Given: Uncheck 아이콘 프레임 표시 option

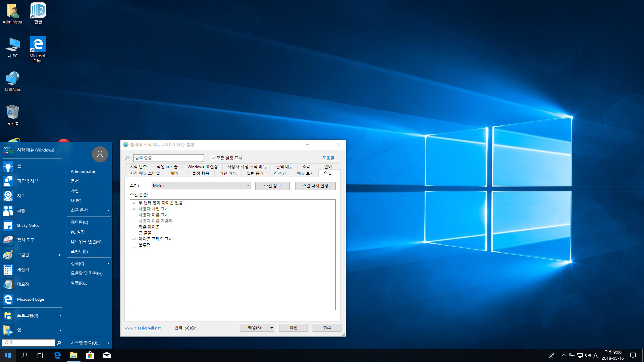Looking at the screenshot, I should click(134, 239).
